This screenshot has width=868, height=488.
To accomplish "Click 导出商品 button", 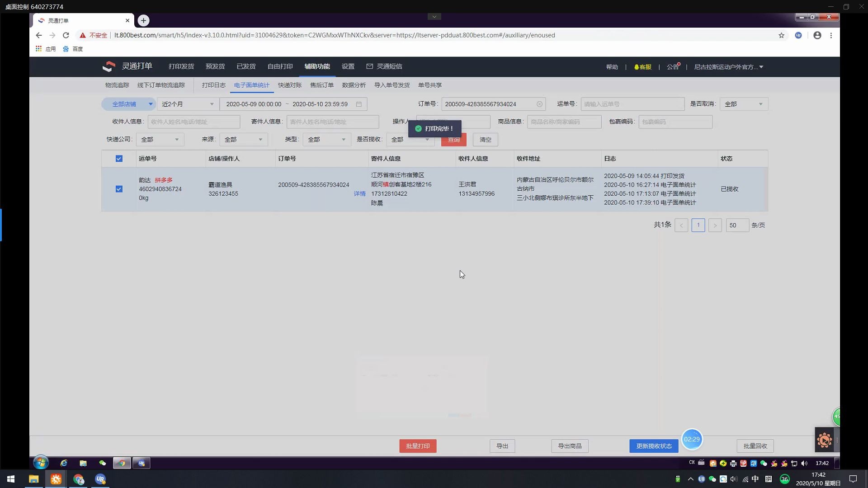I will pyautogui.click(x=570, y=446).
